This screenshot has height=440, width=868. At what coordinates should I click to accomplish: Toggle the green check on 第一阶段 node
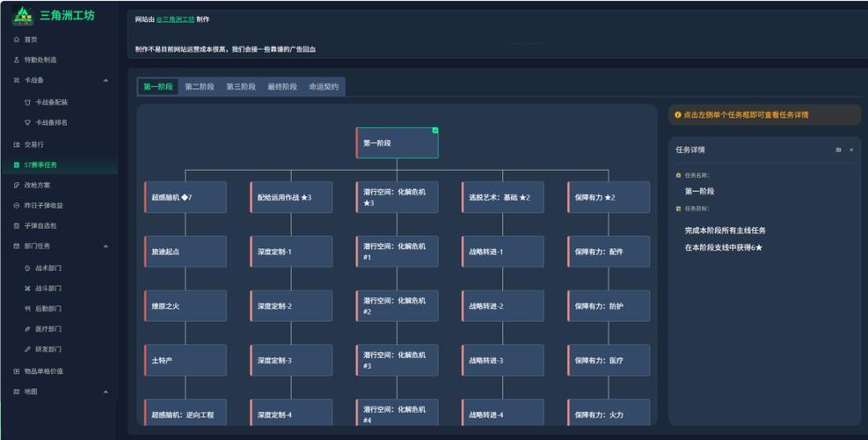435,130
